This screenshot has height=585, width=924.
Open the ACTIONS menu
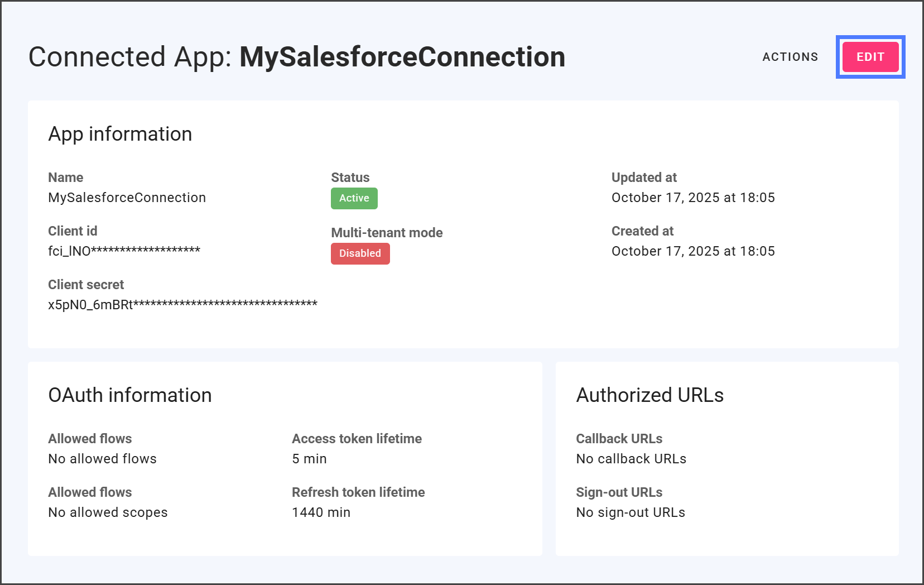pyautogui.click(x=790, y=57)
